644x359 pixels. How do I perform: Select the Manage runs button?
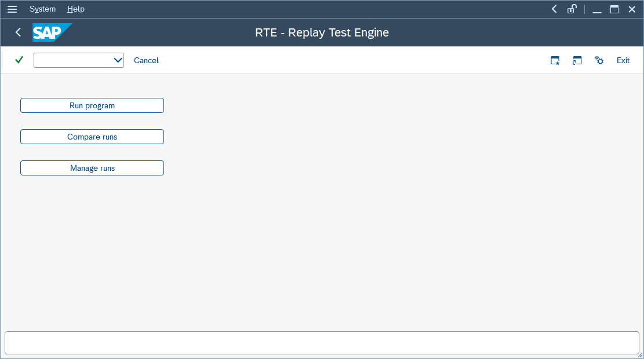coord(92,168)
